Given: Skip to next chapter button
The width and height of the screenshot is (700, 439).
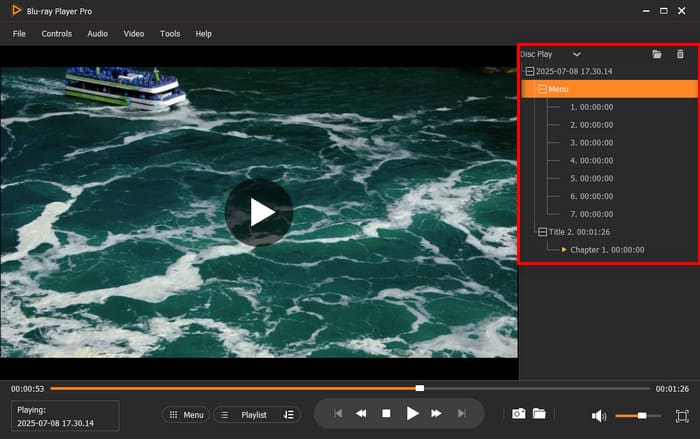Looking at the screenshot, I should (x=462, y=414).
